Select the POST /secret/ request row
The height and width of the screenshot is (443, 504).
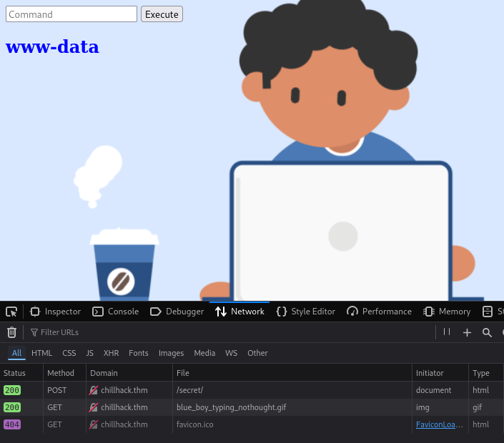point(252,390)
